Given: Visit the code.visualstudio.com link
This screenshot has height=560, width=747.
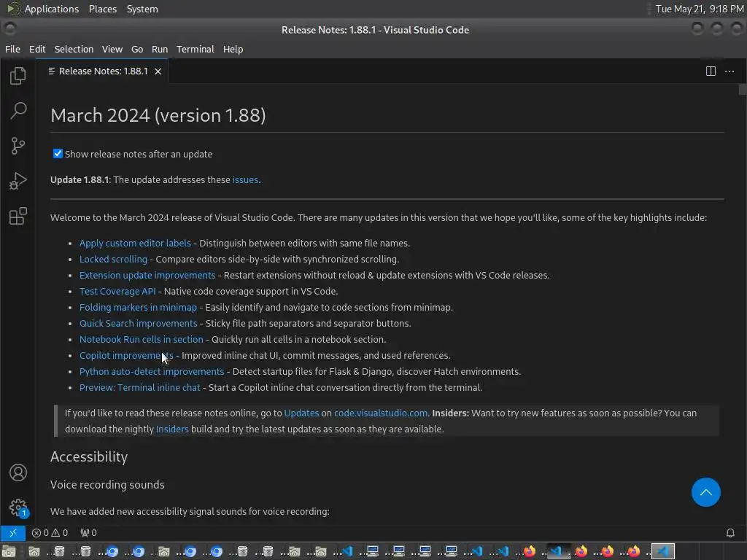Looking at the screenshot, I should pos(381,413).
